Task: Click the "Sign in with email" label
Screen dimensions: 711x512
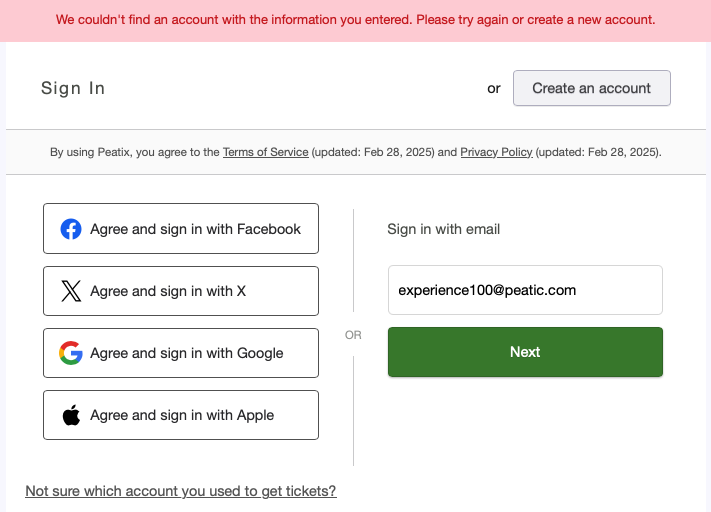Action: click(444, 229)
